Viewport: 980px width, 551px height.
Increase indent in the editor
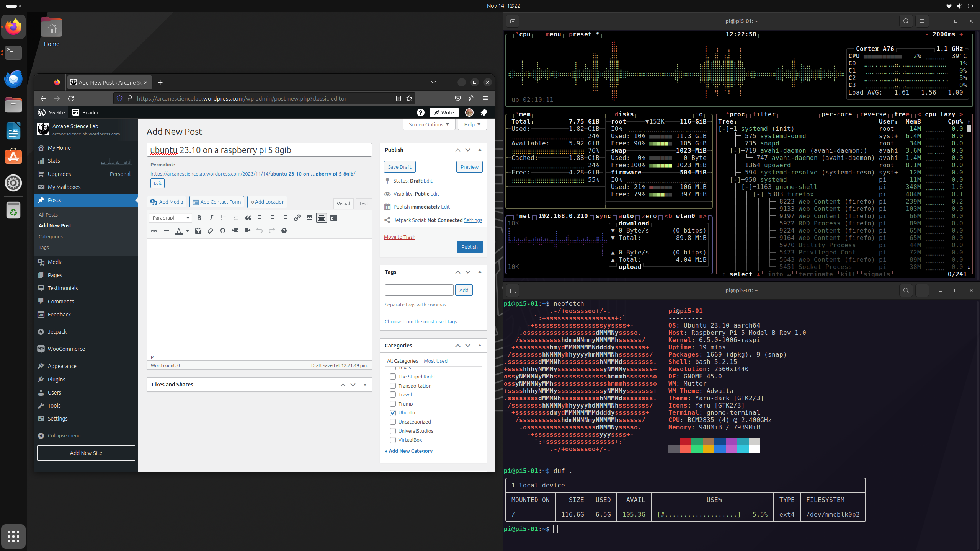pyautogui.click(x=247, y=231)
